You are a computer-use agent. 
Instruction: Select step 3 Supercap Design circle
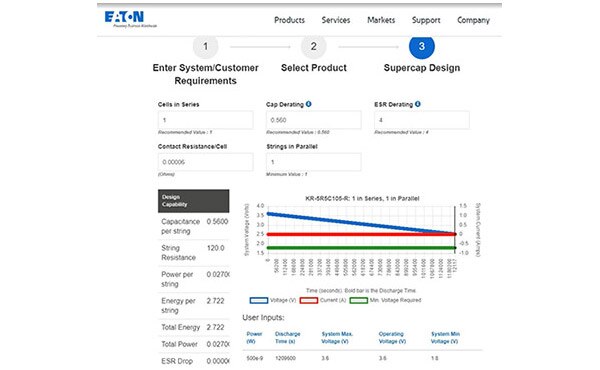[x=422, y=46]
